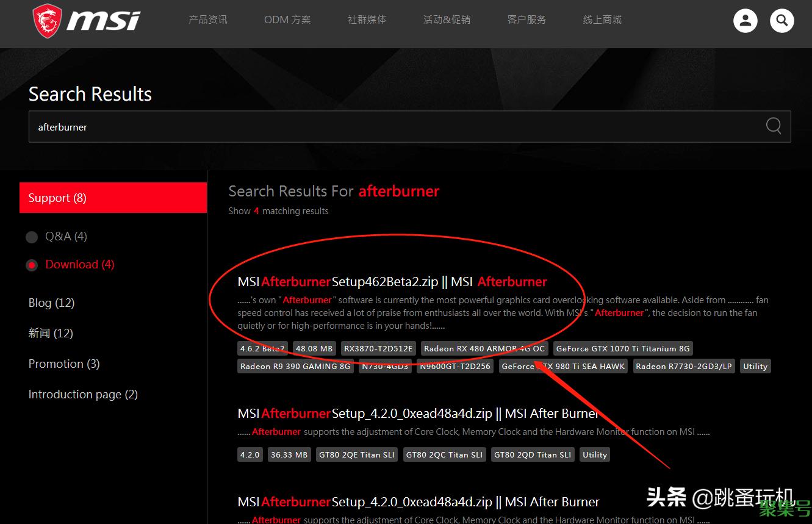Open the 客户服务 menu
This screenshot has width=812, height=524.
pos(526,20)
